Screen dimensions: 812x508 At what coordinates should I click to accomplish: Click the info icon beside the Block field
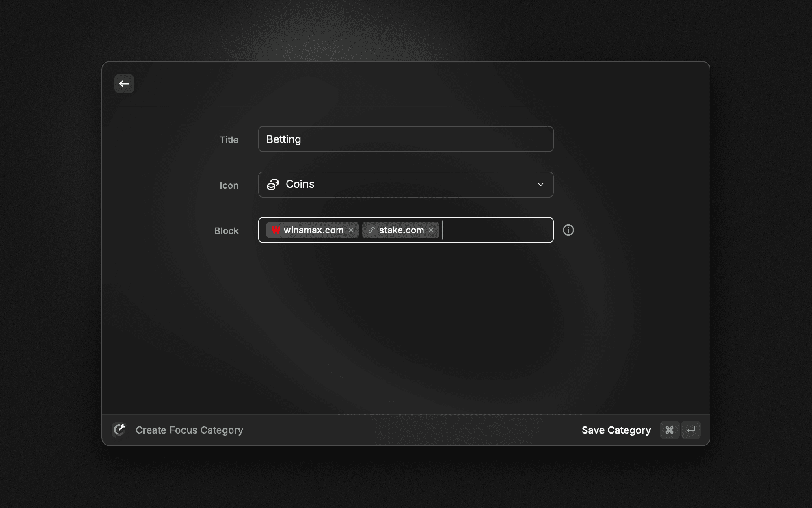(568, 230)
